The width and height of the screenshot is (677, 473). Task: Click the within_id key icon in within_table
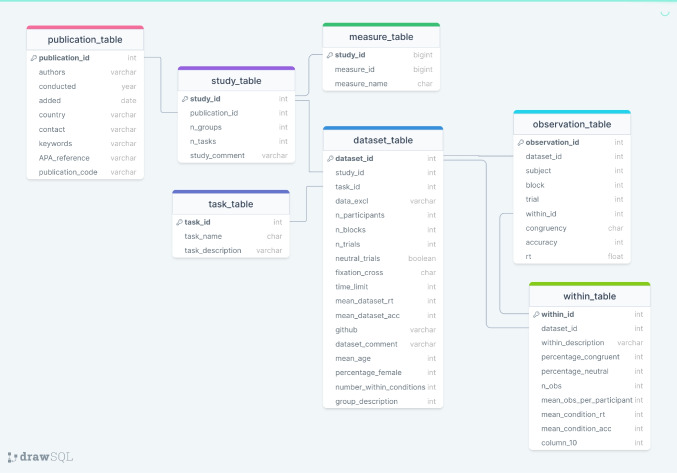tap(535, 314)
